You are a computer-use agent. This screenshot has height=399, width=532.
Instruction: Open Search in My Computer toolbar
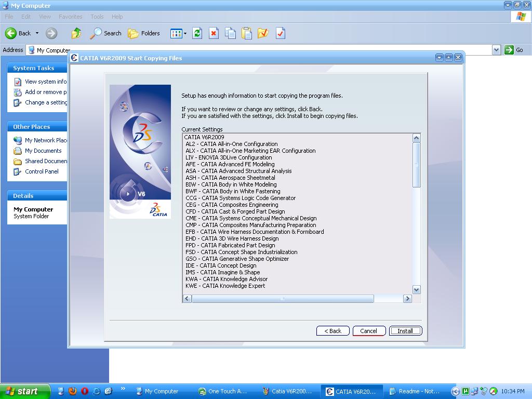point(106,33)
